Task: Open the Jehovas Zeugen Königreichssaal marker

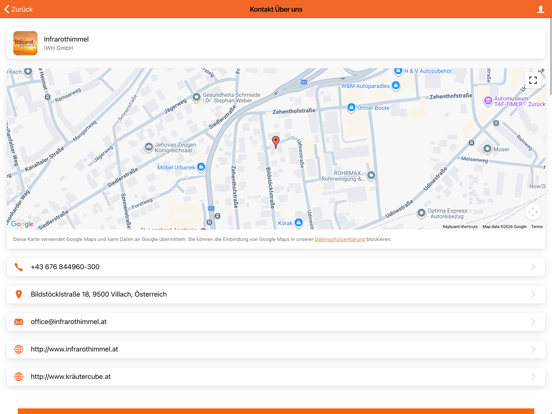Action: (x=149, y=147)
